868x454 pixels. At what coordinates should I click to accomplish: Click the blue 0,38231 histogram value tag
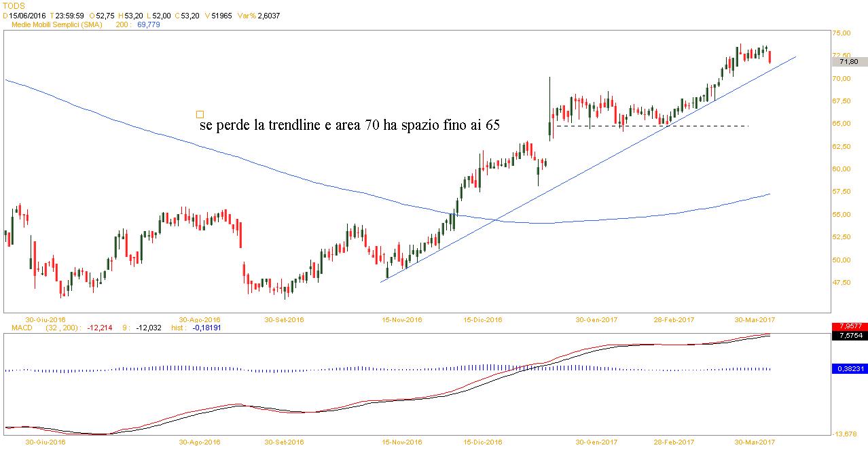coord(849,368)
